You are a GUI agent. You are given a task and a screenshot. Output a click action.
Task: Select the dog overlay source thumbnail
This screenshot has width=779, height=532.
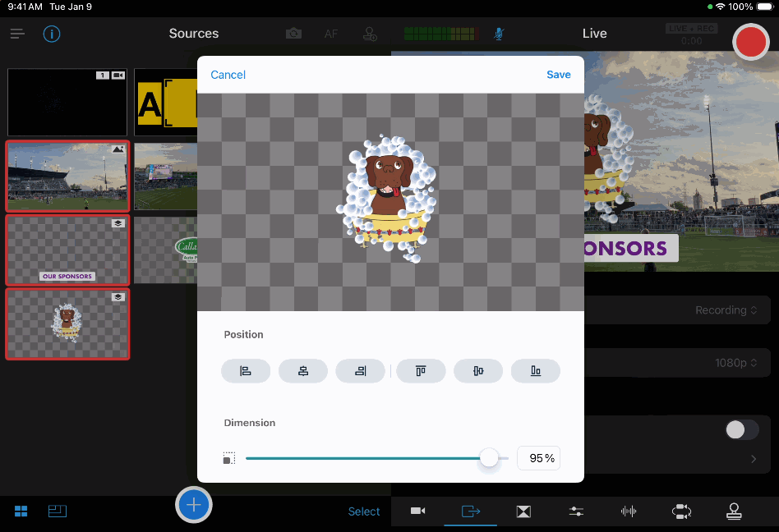[67, 324]
